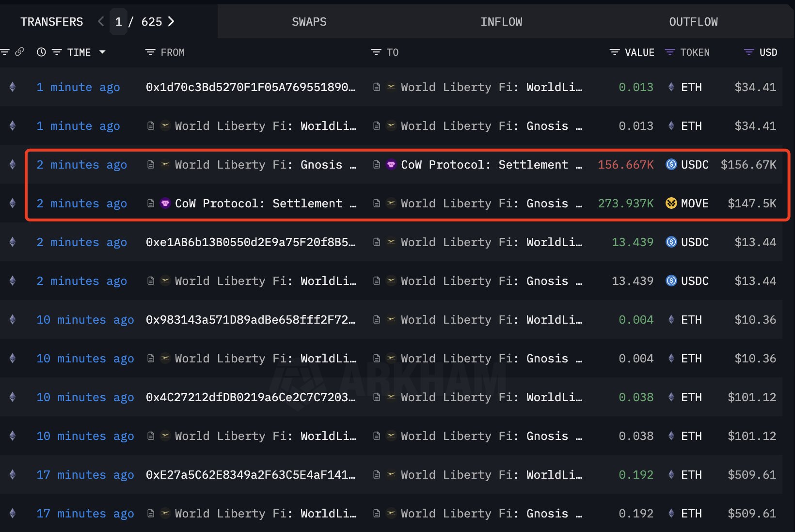Image resolution: width=795 pixels, height=532 pixels.
Task: Switch to the OUTFLOW tab
Action: (693, 22)
